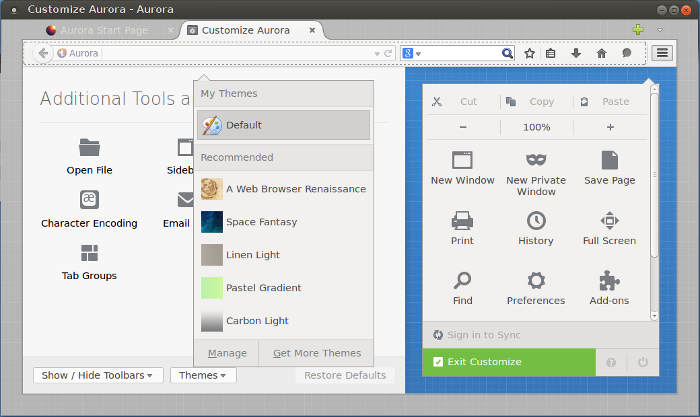Click the back arrow in navigation toolbar
700x417 pixels.
tap(43, 53)
